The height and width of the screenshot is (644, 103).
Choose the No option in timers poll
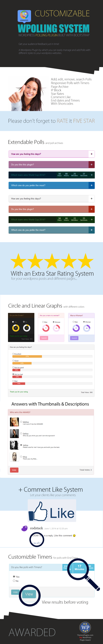[14, 581]
